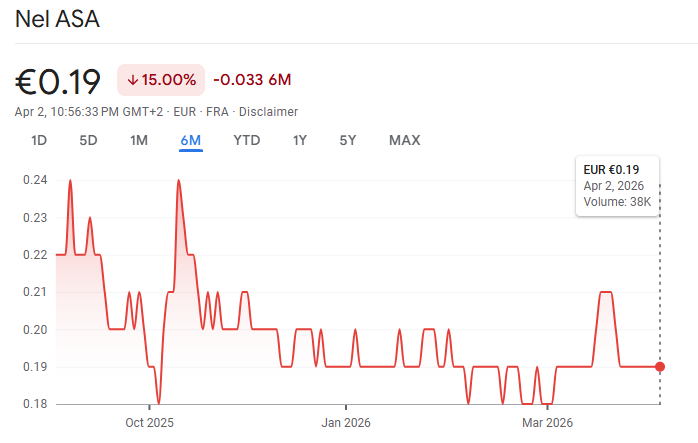Click the 0.24 y-axis label
The width and height of the screenshot is (698, 443).
pos(35,180)
